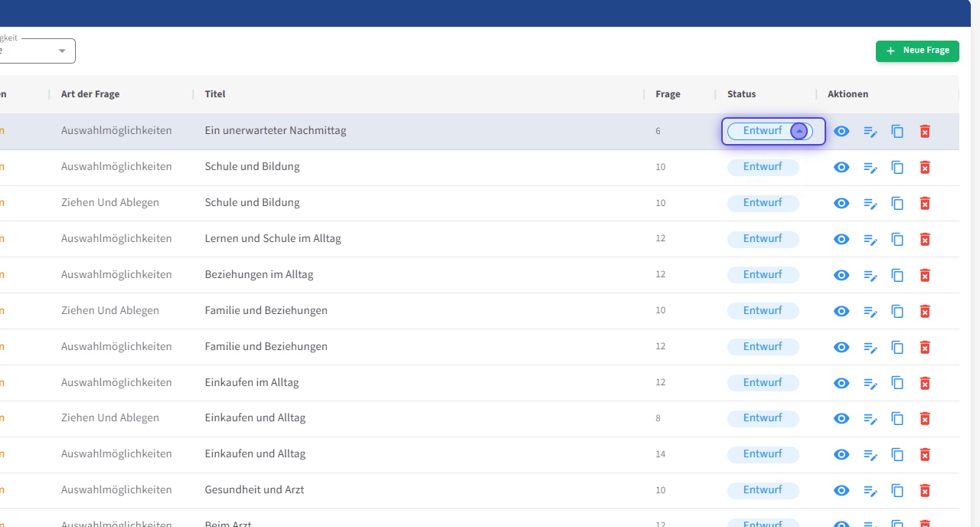
Task: View the Beziehungen im Alltag question
Action: pos(841,275)
